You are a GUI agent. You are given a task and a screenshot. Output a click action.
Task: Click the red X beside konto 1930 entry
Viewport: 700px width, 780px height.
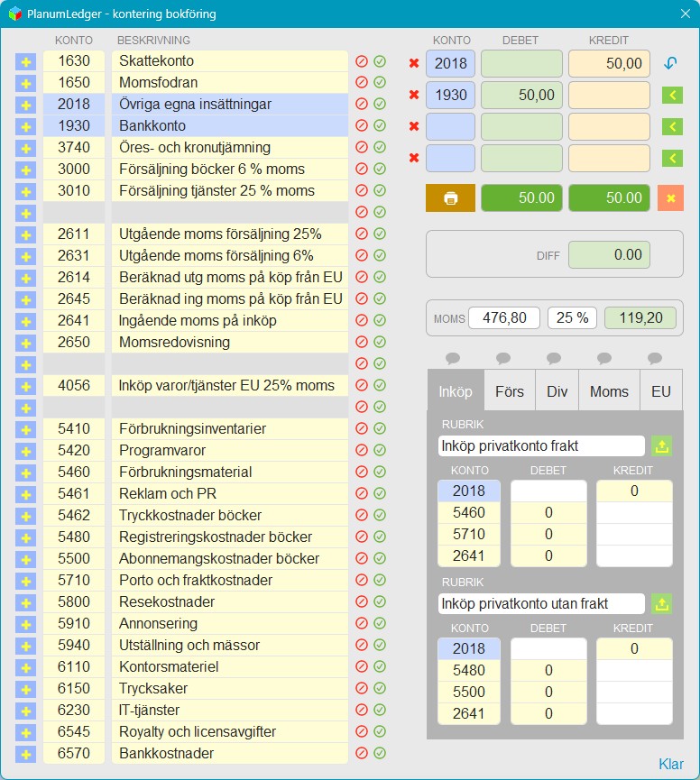[x=413, y=95]
